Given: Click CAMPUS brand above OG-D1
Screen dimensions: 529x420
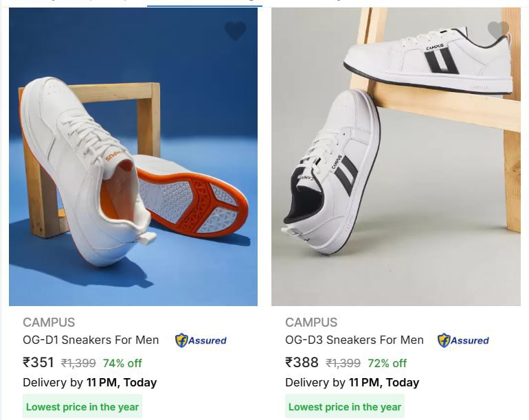Looking at the screenshot, I should pos(49,323).
